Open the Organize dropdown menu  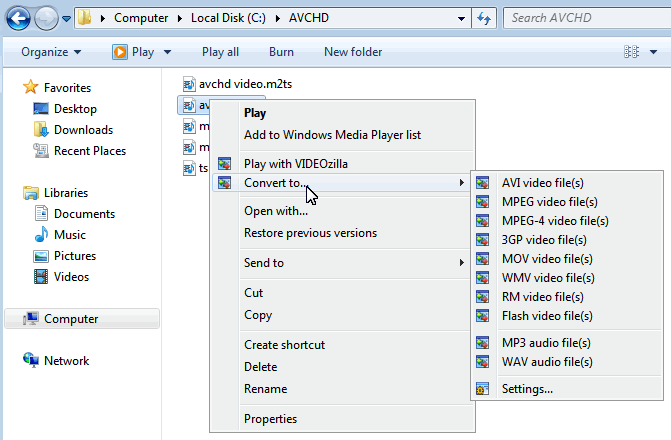pyautogui.click(x=51, y=52)
